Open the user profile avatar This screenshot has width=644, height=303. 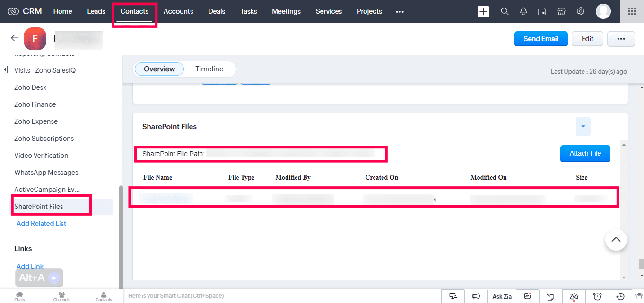(603, 11)
